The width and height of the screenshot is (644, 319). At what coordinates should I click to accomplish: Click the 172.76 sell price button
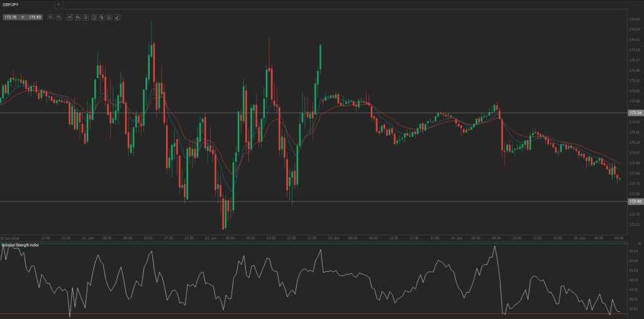coord(11,17)
